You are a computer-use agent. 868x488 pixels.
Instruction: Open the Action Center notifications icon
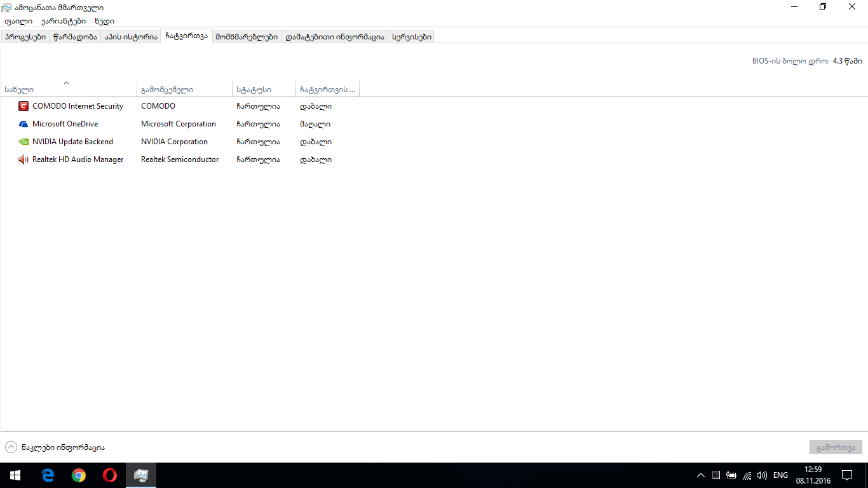click(x=847, y=475)
